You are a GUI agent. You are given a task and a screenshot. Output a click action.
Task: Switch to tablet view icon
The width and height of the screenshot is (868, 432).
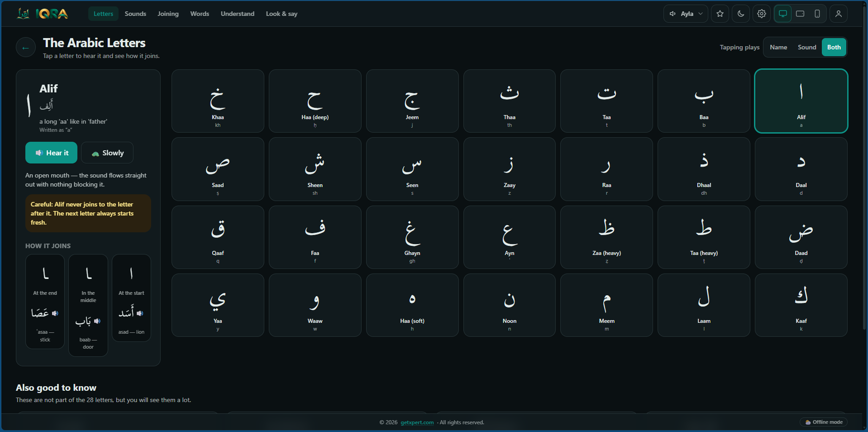[x=800, y=14]
